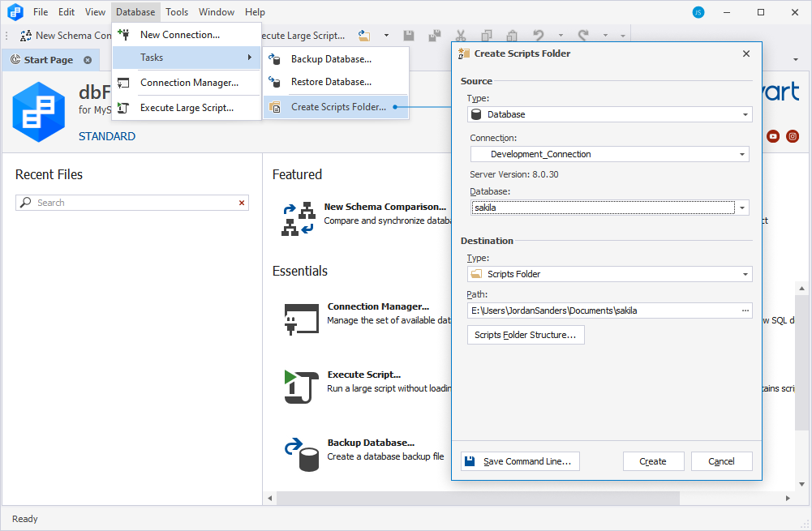Click the Backup Database cylinder icon
Viewport: 812px width, 531px height.
point(302,455)
